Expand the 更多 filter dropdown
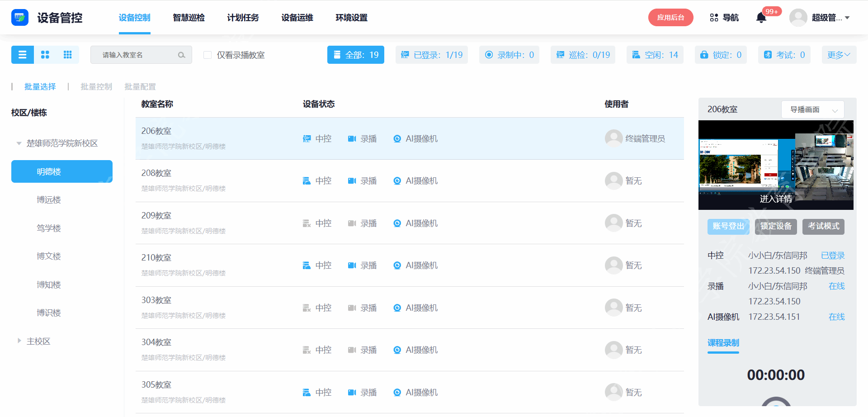Viewport: 868px width, 417px height. [839, 55]
